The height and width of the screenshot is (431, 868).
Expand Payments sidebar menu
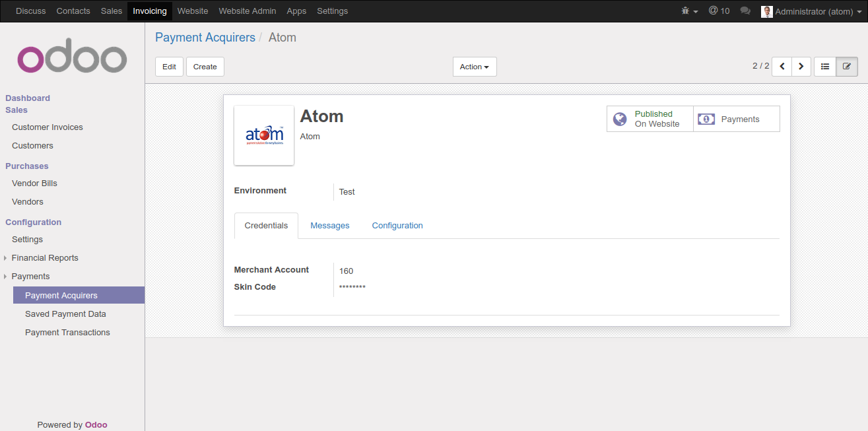(x=30, y=277)
